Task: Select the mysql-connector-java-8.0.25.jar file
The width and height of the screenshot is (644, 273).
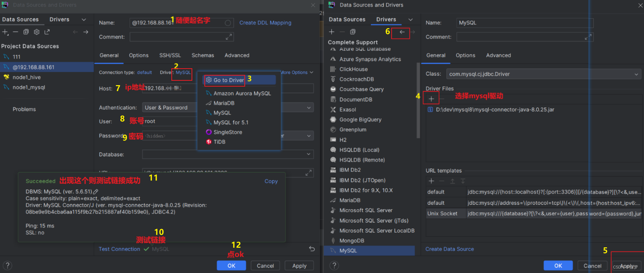Action: pyautogui.click(x=495, y=110)
